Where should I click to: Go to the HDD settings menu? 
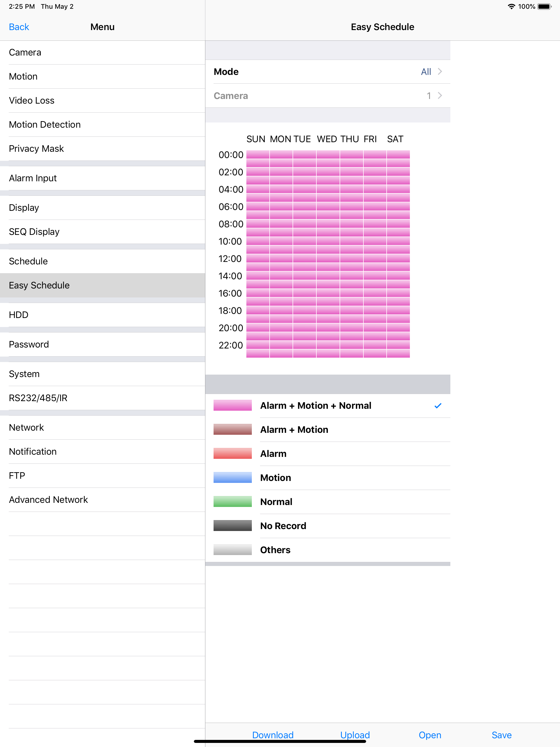click(102, 315)
